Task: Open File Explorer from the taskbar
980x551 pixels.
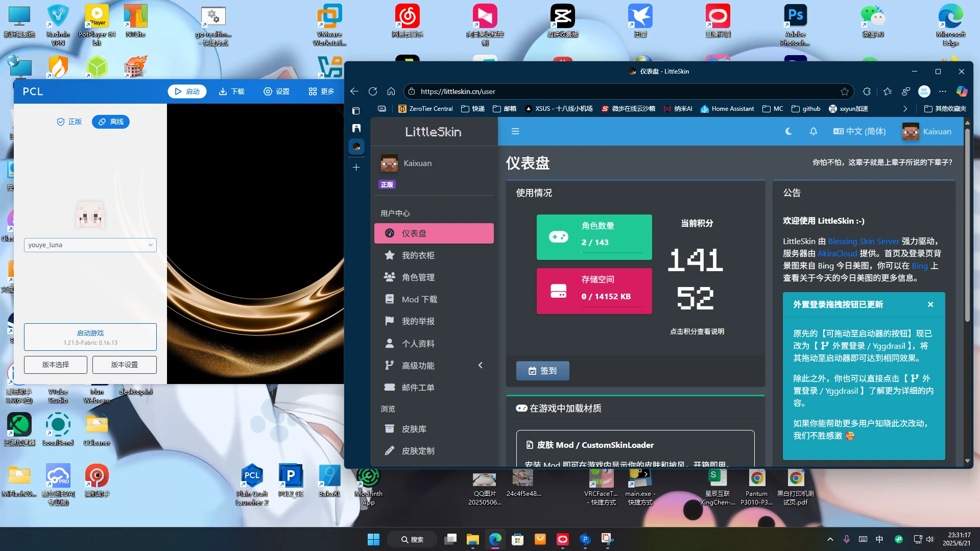Action: [x=472, y=539]
